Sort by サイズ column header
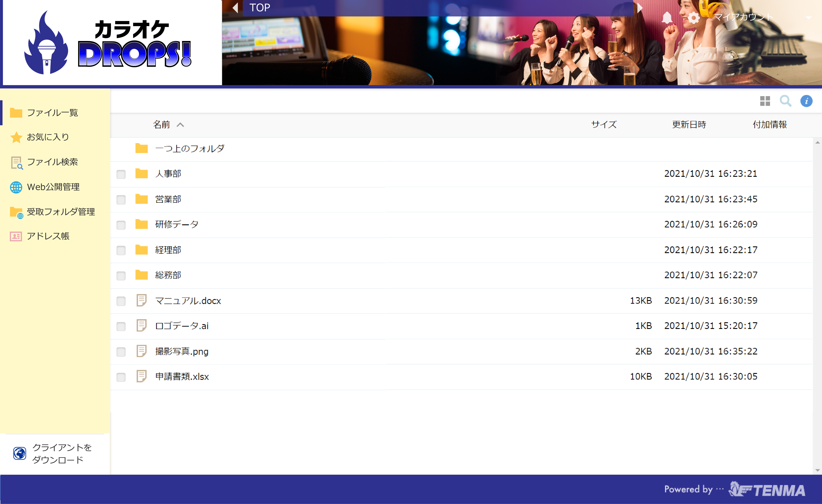822x504 pixels. coord(604,125)
